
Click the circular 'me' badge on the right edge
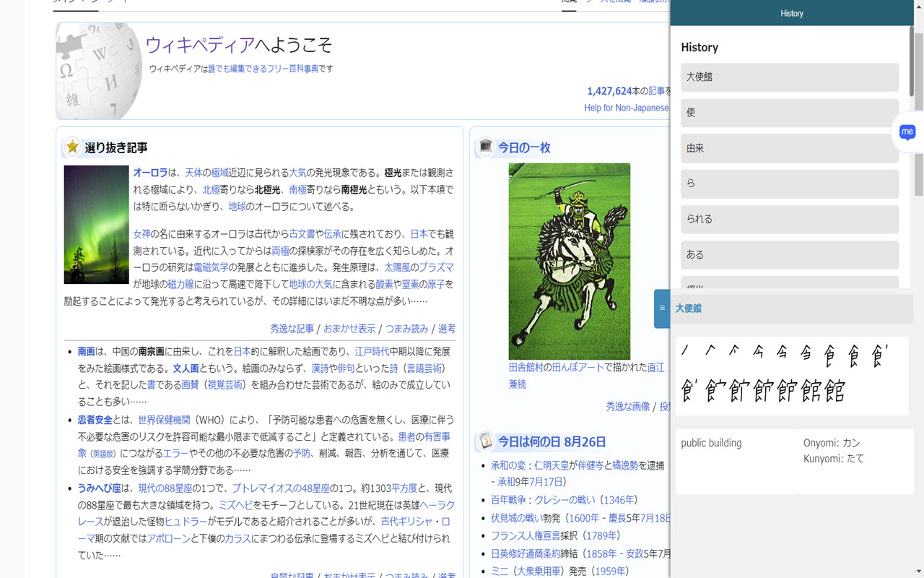(907, 133)
